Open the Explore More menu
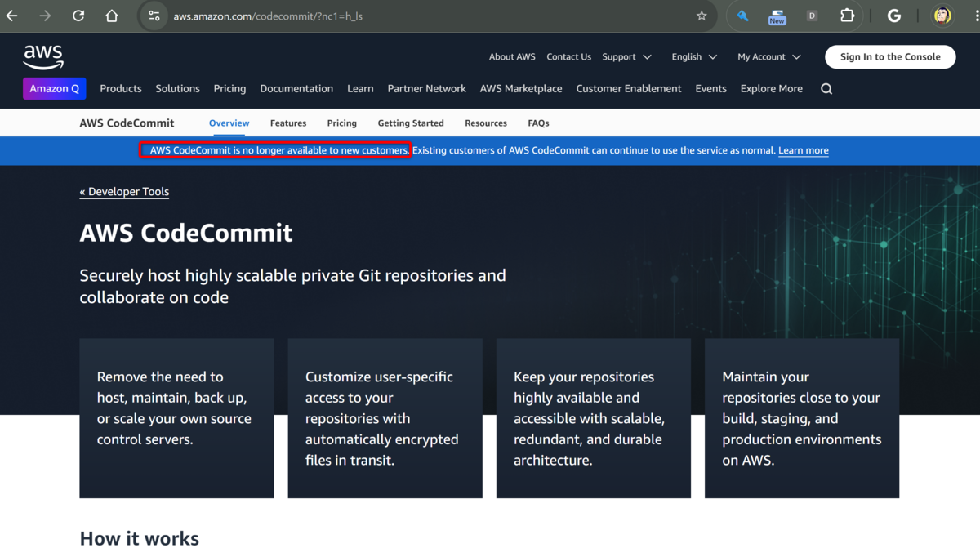Viewport: 980px width, 557px height. point(772,89)
